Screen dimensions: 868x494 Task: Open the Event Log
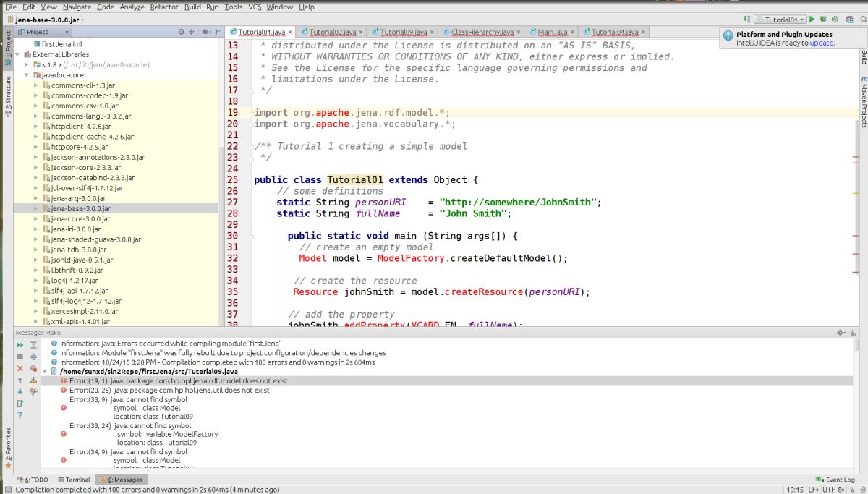[835, 480]
